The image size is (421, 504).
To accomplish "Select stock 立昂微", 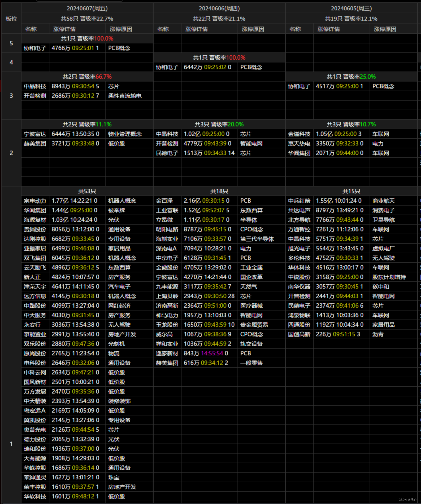I will coord(164,220).
